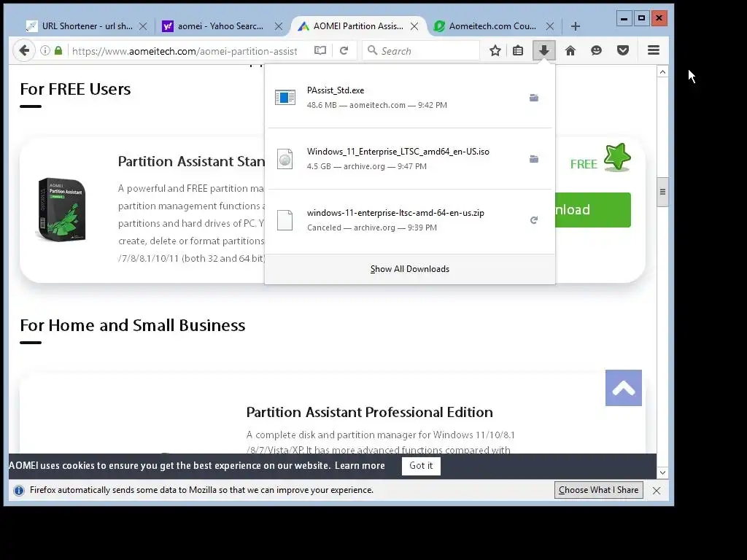Close the AOMEI Partition Assistant tab
747x560 pixels.
[x=414, y=26]
